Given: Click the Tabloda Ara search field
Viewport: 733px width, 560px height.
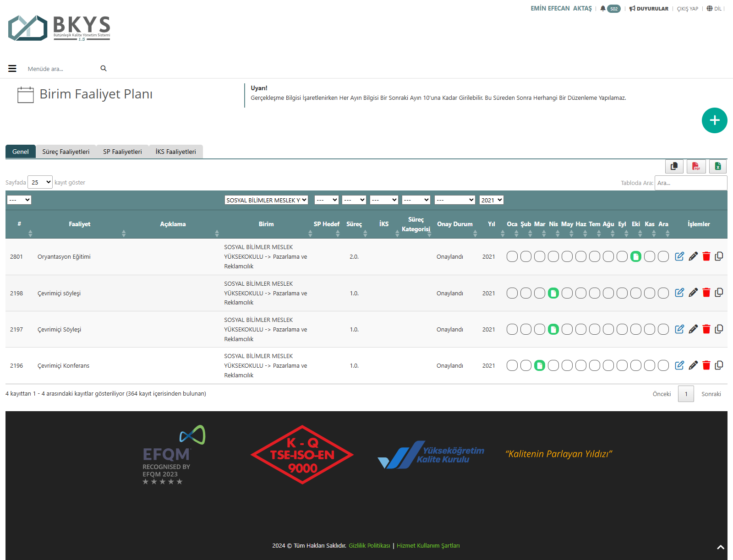Looking at the screenshot, I should 690,183.
